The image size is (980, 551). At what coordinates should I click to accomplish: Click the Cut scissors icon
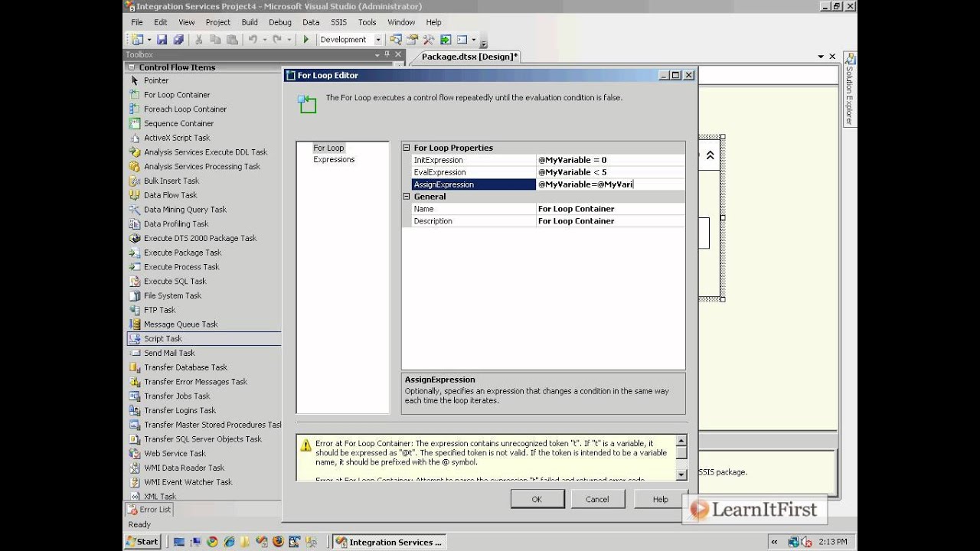pos(199,40)
